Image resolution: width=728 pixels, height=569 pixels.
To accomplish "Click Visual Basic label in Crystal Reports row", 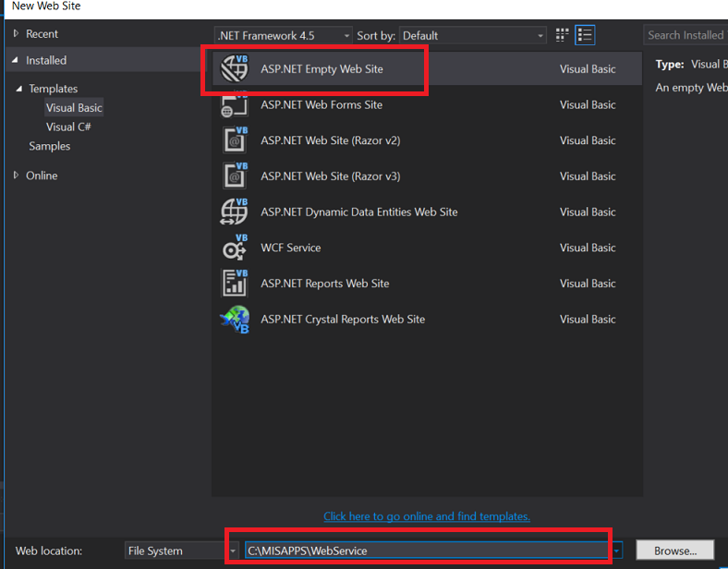I will [588, 319].
